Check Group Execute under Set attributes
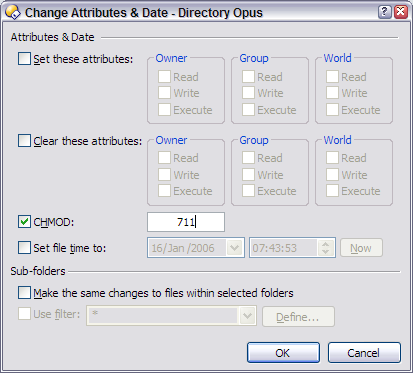Image resolution: width=413 pixels, height=373 pixels. [248, 109]
